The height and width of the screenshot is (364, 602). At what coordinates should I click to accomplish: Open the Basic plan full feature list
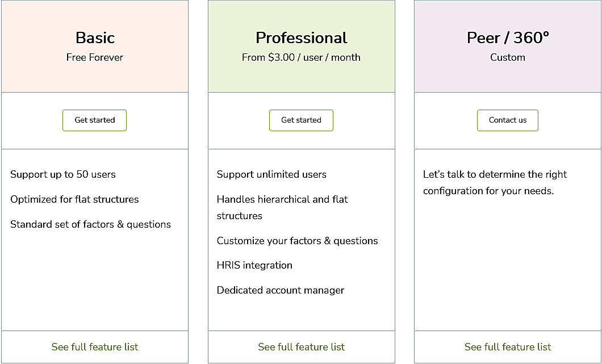point(94,346)
